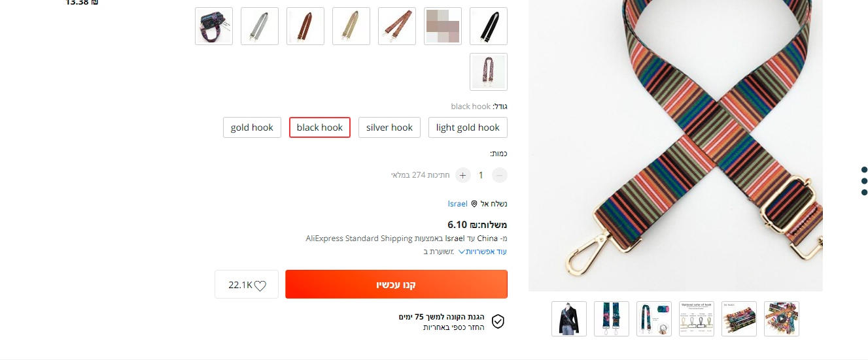The image size is (868, 360).
Task: Increase quantity with the plus button
Action: (x=462, y=175)
